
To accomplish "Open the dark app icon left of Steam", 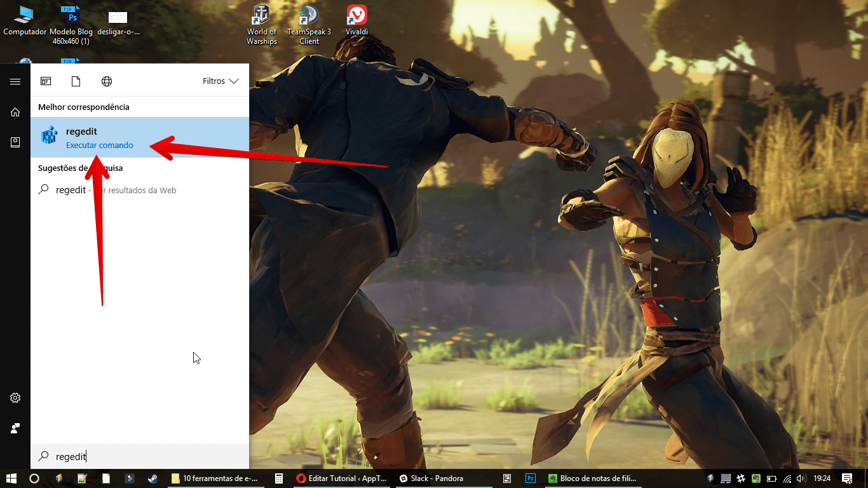I will tap(129, 478).
